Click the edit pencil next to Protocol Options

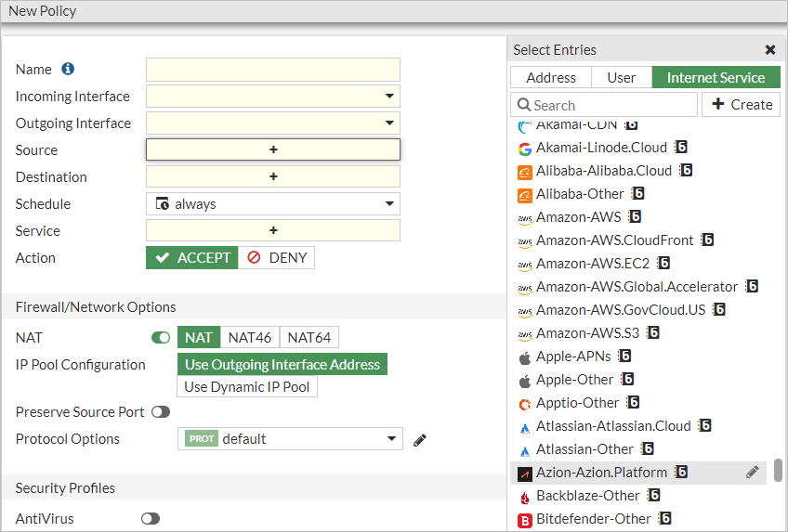(x=420, y=440)
